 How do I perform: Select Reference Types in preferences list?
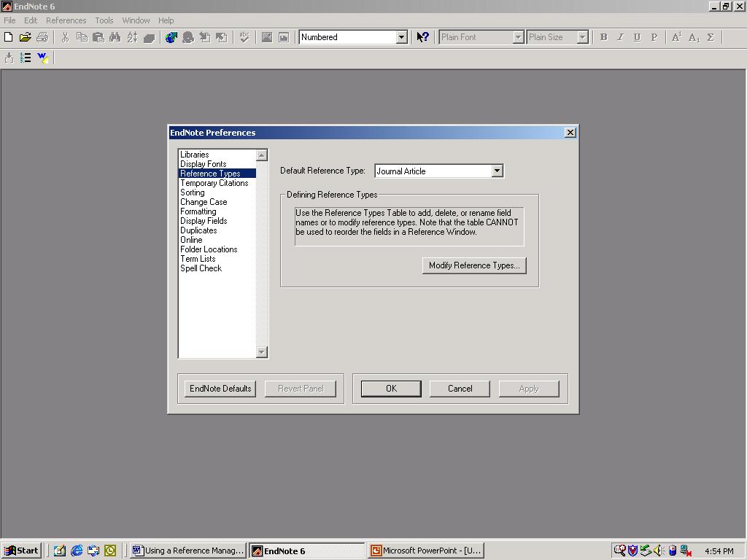(217, 174)
